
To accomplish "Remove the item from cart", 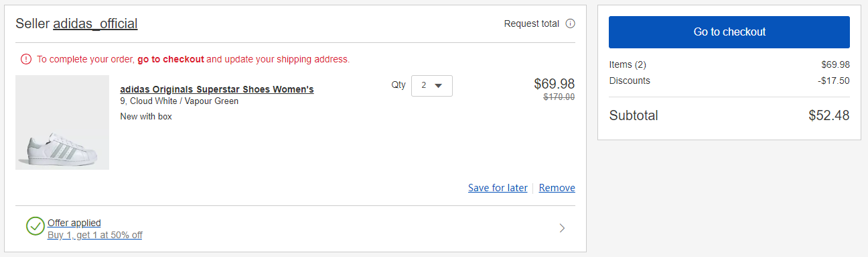I will point(557,188).
